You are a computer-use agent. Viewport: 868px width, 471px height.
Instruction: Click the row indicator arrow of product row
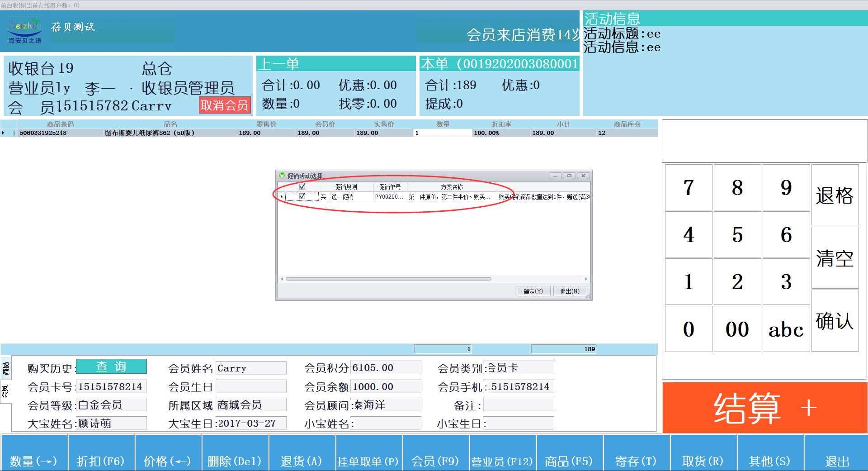click(3, 133)
